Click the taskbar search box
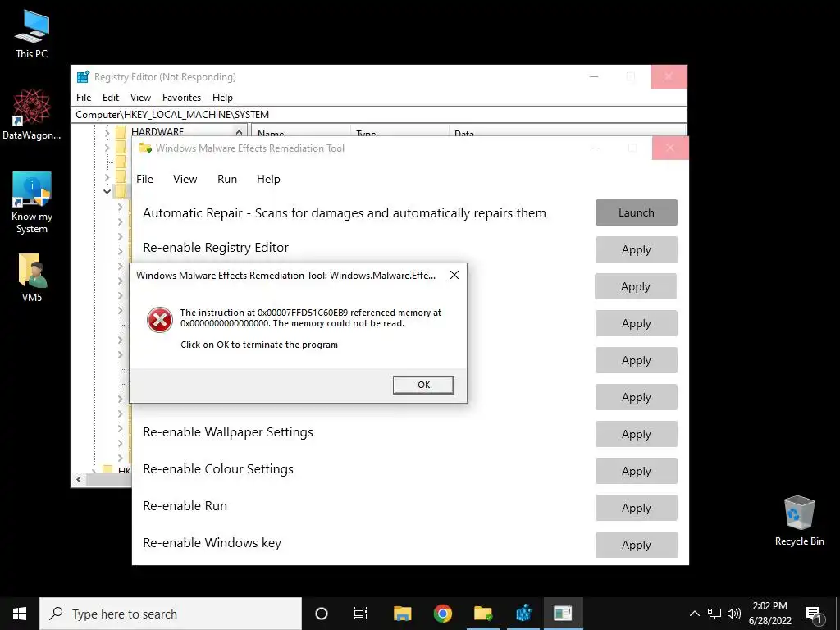Viewport: 840px width, 630px height. coord(171,614)
